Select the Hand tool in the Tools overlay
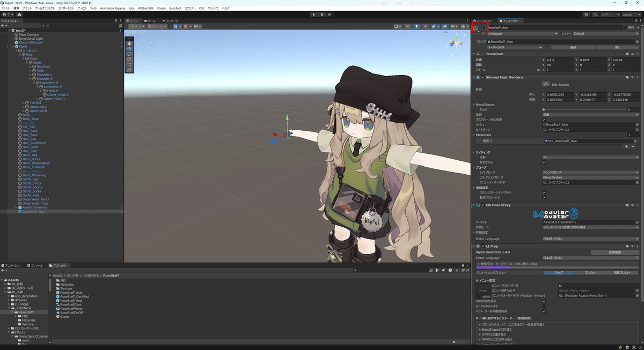The image size is (644, 350). (129, 43)
